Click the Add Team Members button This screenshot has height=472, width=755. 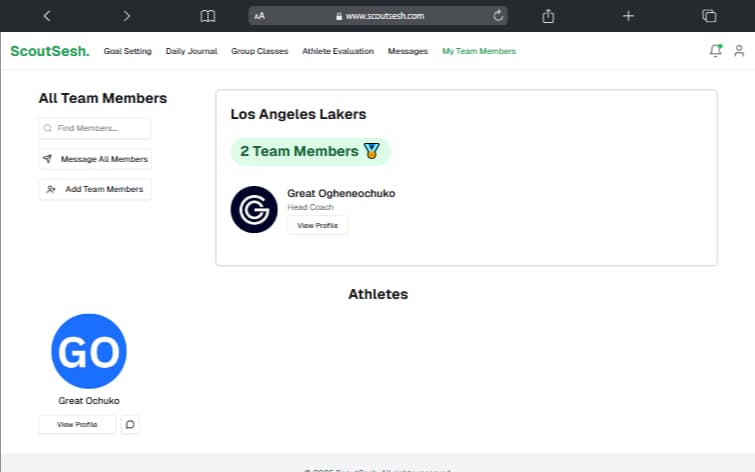(x=95, y=189)
